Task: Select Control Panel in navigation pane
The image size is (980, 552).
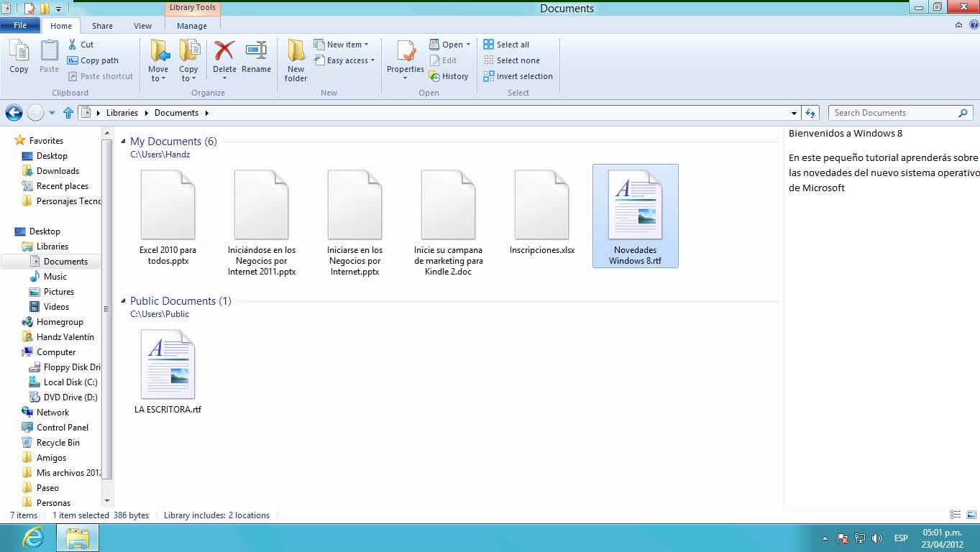Action: [x=62, y=428]
